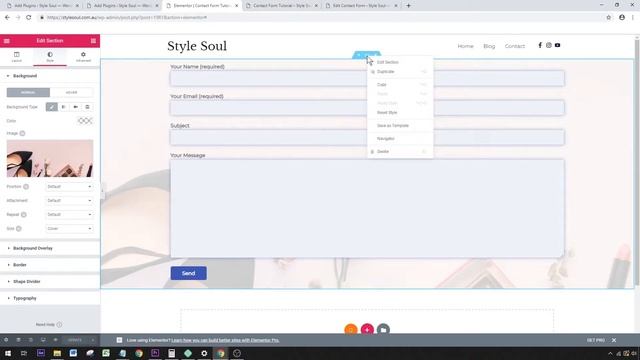Choose Video background type
The height and width of the screenshot is (360, 640).
(76, 107)
